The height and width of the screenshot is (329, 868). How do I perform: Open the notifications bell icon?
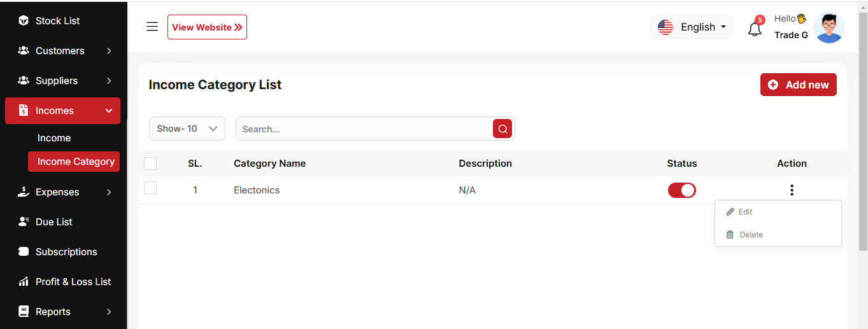coord(755,29)
